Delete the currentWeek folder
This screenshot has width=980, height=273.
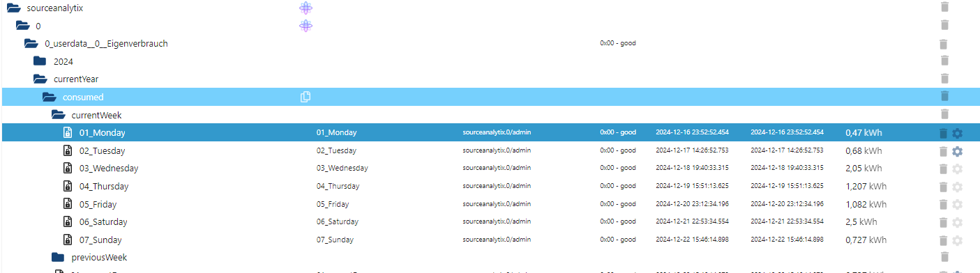click(x=944, y=114)
